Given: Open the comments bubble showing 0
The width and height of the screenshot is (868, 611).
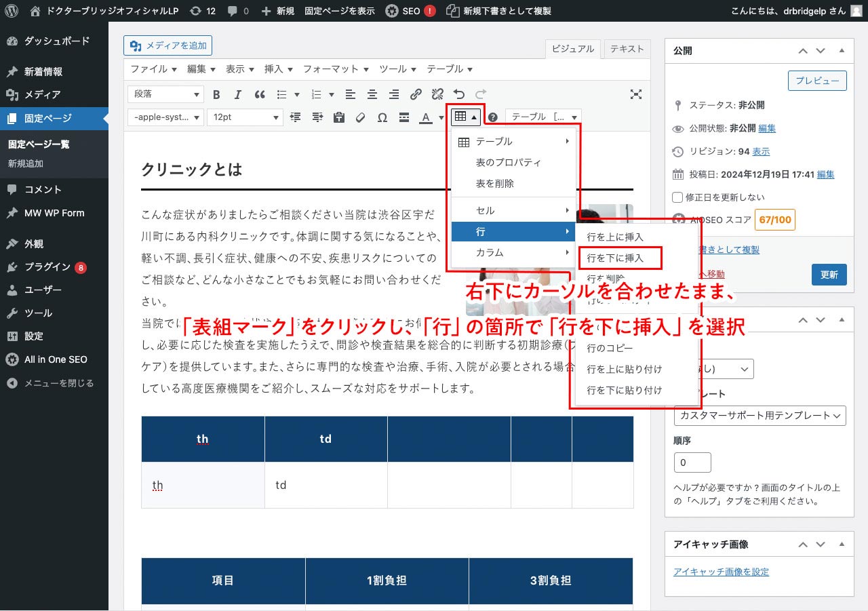Looking at the screenshot, I should click(238, 11).
